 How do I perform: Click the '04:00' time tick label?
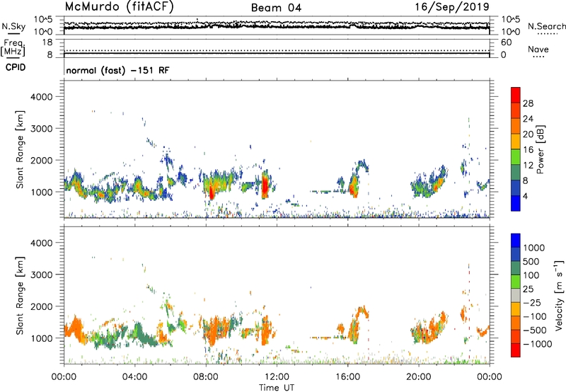pyautogui.click(x=134, y=377)
